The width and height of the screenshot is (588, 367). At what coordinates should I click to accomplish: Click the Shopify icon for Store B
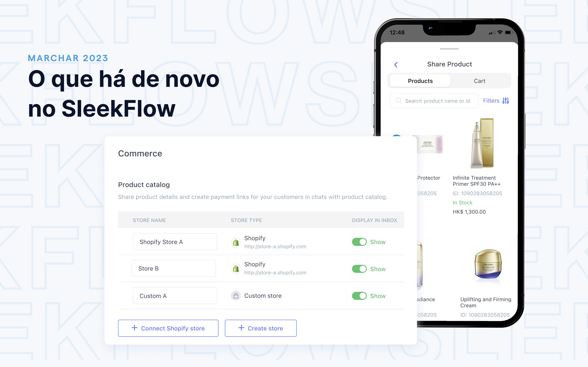click(x=235, y=268)
